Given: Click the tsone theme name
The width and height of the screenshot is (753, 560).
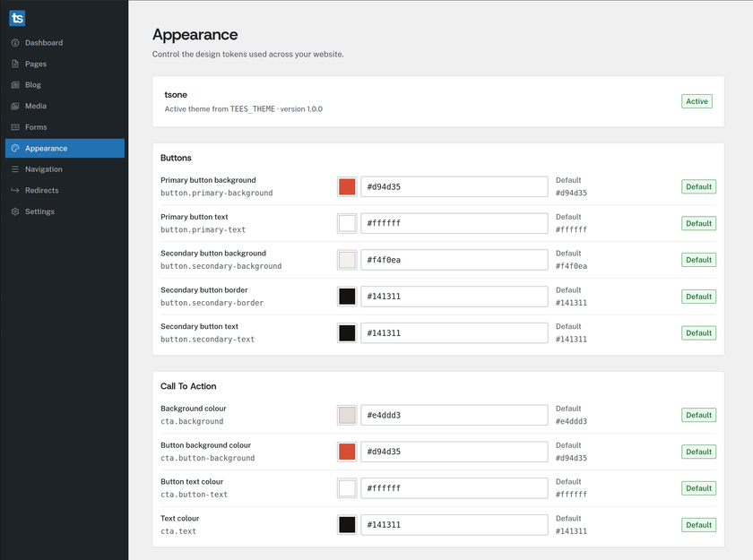Looking at the screenshot, I should pos(176,95).
